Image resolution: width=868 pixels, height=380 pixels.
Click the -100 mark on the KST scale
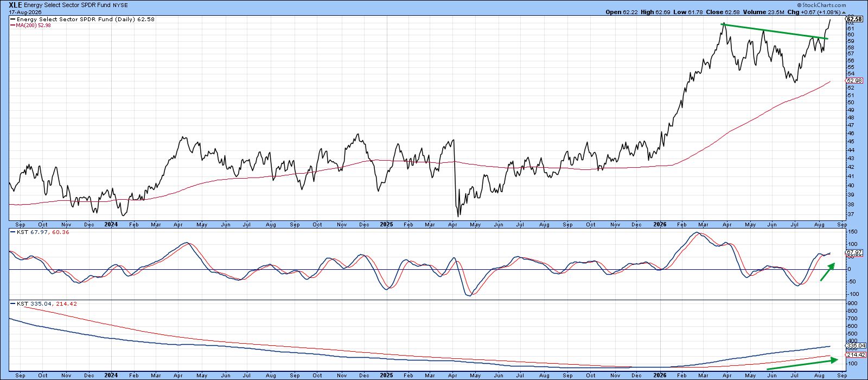[x=852, y=294]
